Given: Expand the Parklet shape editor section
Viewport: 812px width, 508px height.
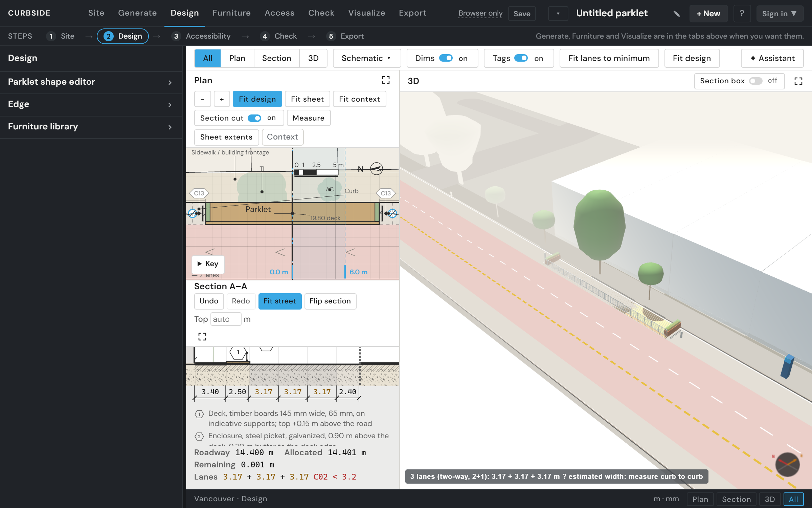Looking at the screenshot, I should point(91,82).
